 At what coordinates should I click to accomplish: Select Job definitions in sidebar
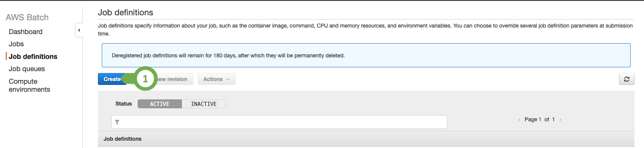(33, 57)
